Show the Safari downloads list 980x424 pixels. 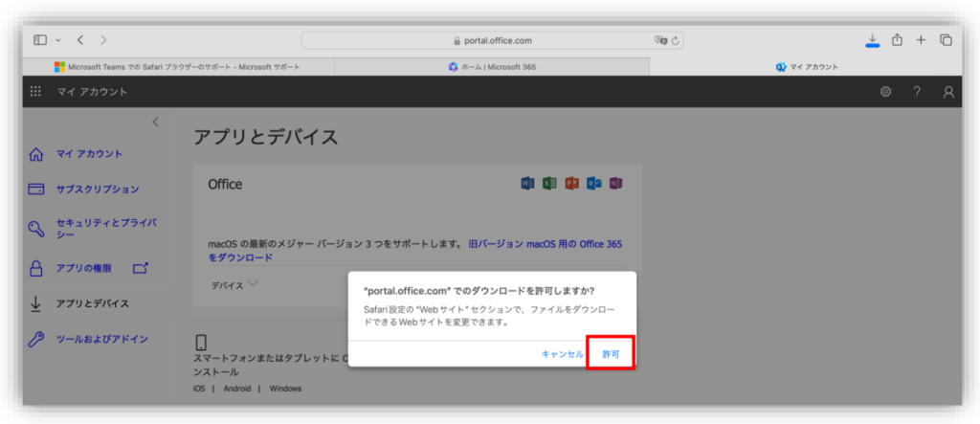pos(873,40)
